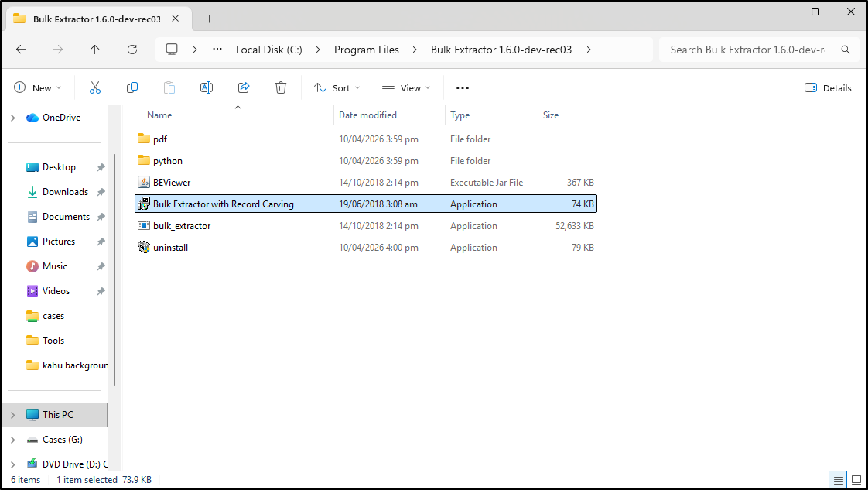Click Local Disk (C:) breadcrumb
This screenshot has height=490, width=868.
coord(269,50)
